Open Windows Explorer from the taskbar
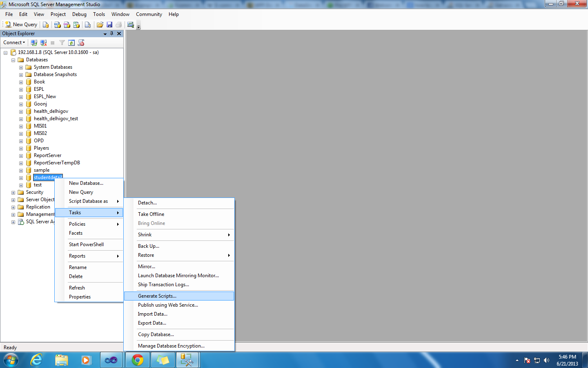This screenshot has width=588, height=368. (62, 360)
